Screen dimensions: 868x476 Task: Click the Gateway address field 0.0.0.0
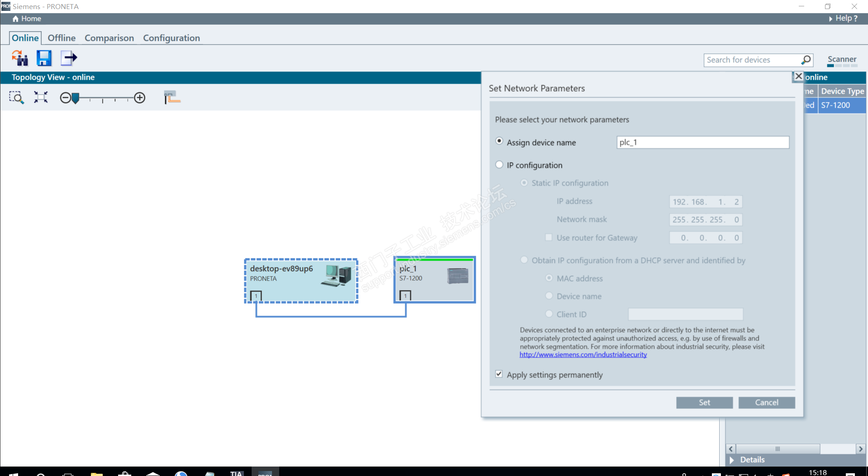click(706, 238)
